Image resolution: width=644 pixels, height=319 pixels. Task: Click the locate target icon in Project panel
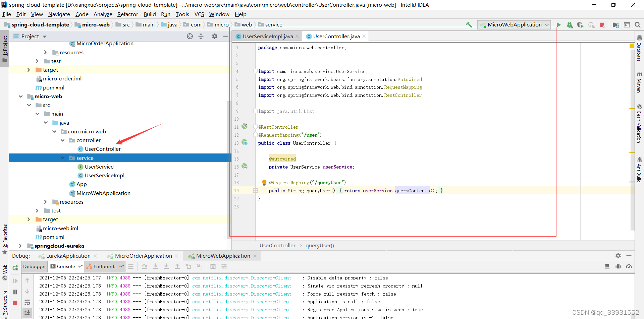(190, 36)
